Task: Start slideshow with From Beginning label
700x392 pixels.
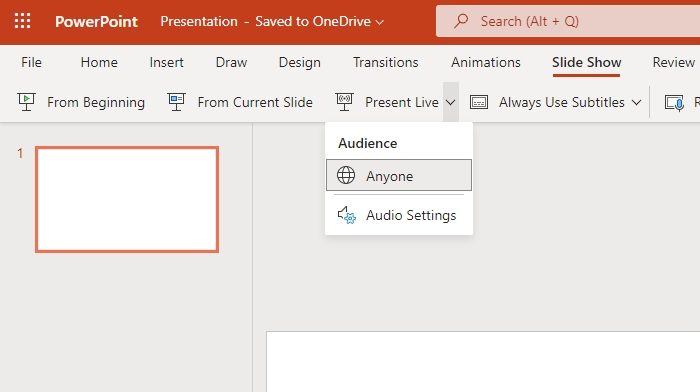Action: 96,102
